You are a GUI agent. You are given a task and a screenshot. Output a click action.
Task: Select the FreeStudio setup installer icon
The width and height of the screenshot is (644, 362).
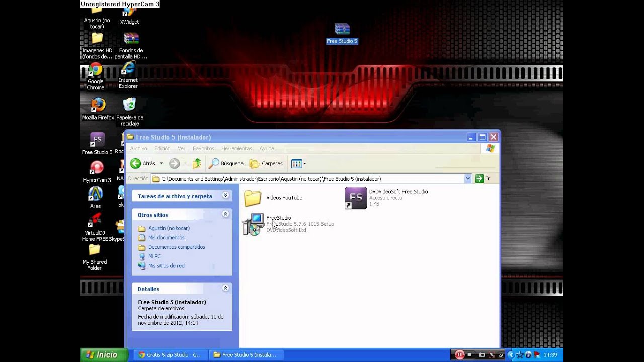[x=253, y=224]
